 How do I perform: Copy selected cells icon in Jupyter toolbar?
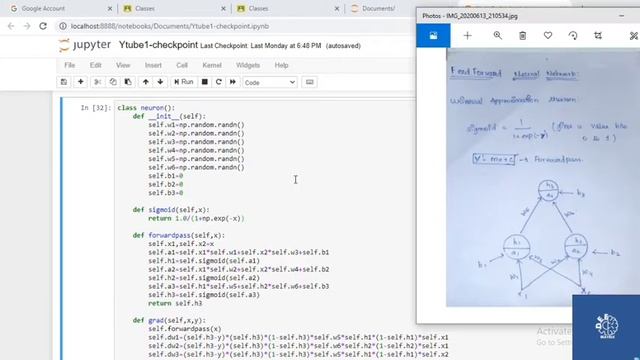point(113,82)
